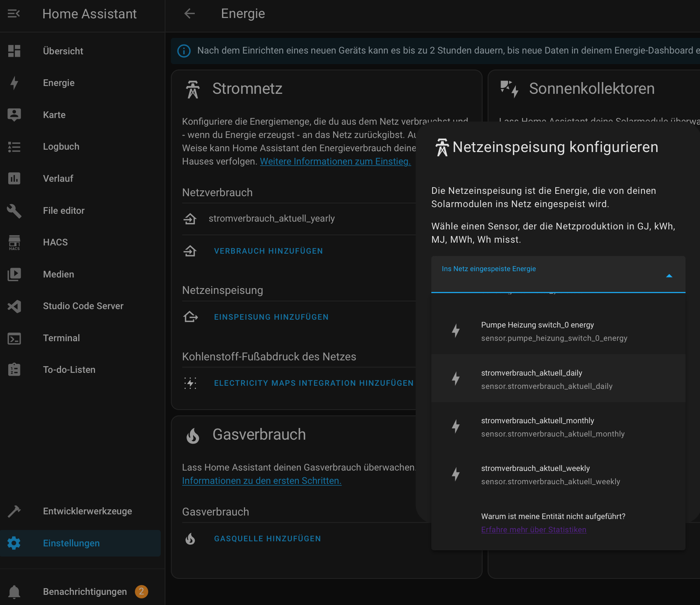700x605 pixels.
Task: Click VERBRAUCH HINZUFÜGEN button
Action: 268,251
